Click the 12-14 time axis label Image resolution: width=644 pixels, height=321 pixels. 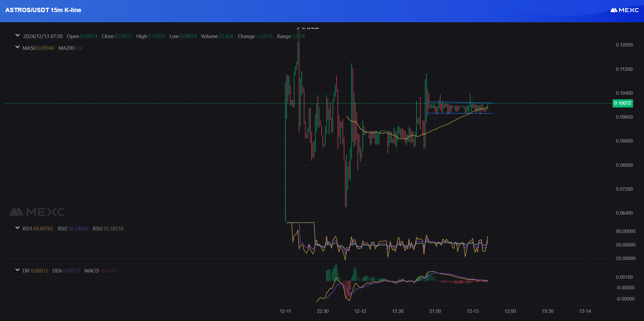click(x=585, y=311)
